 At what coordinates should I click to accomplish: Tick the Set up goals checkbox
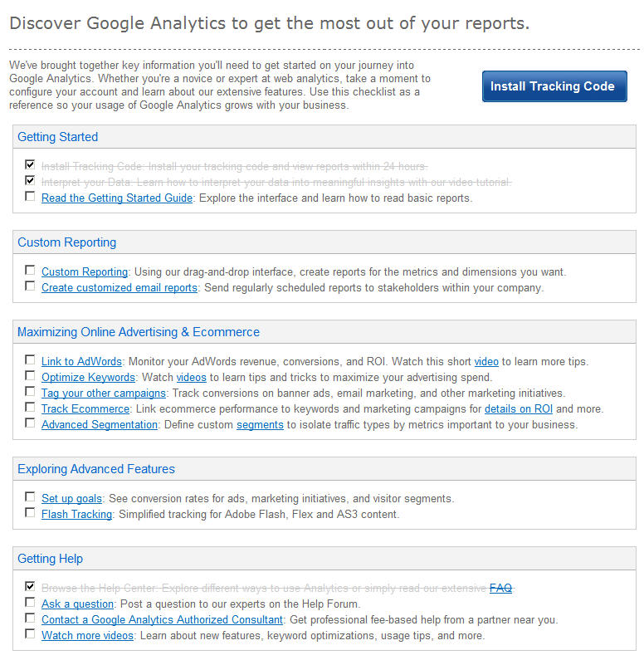pyautogui.click(x=30, y=496)
